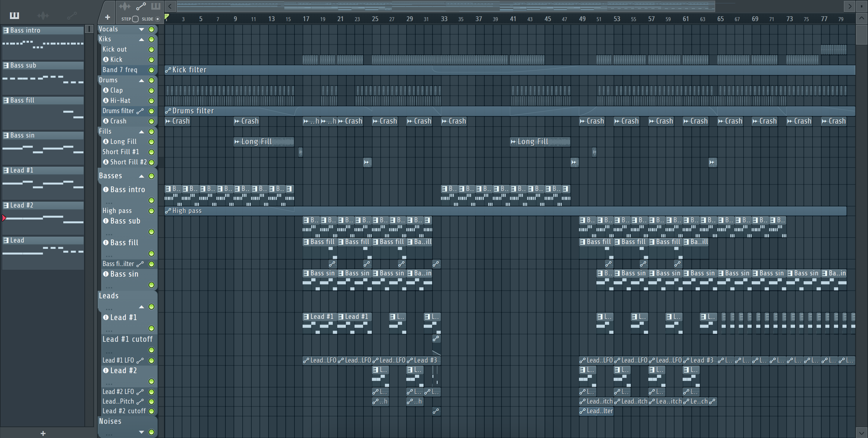The width and height of the screenshot is (868, 438).
Task: Select the Drums filter automation clip
Action: pyautogui.click(x=509, y=111)
